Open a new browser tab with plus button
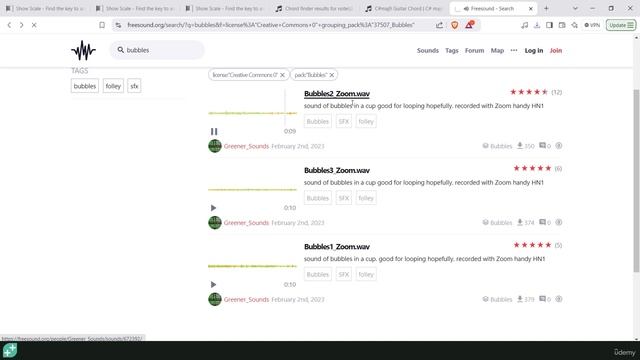640x360 pixels. pos(546,9)
